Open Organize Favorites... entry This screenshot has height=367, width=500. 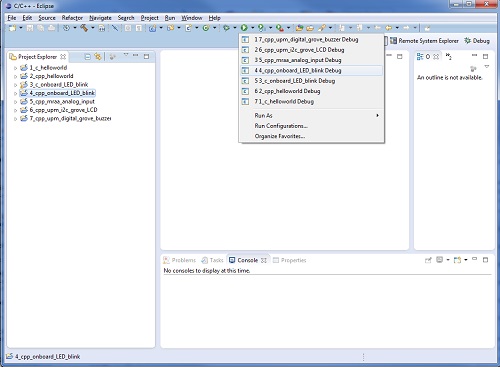pos(312,136)
